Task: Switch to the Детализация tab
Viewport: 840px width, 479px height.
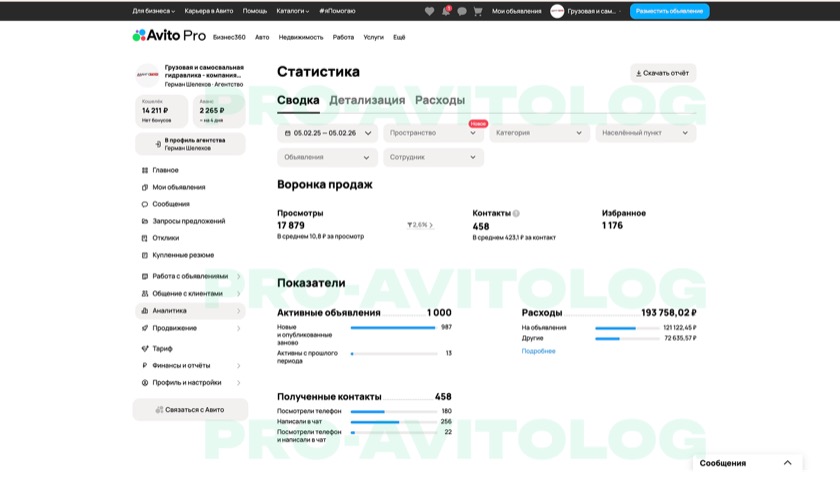Action: point(367,101)
